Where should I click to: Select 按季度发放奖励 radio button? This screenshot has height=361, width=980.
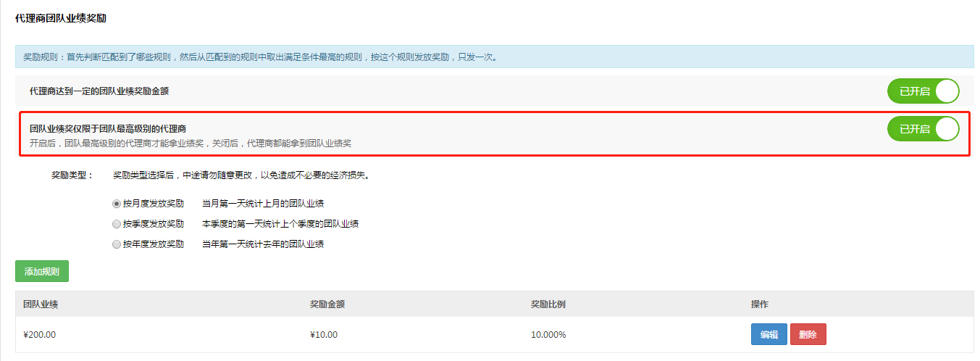click(117, 224)
